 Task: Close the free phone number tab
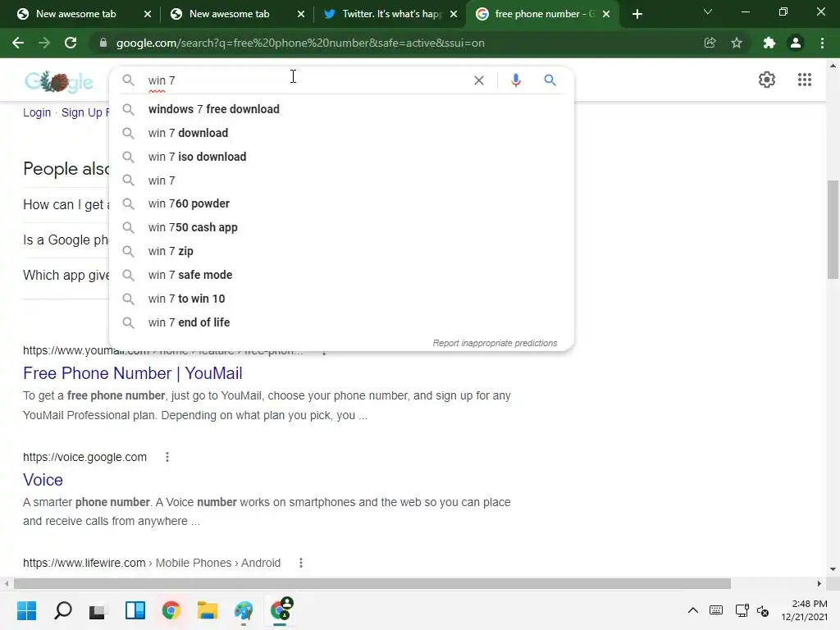[x=606, y=15]
